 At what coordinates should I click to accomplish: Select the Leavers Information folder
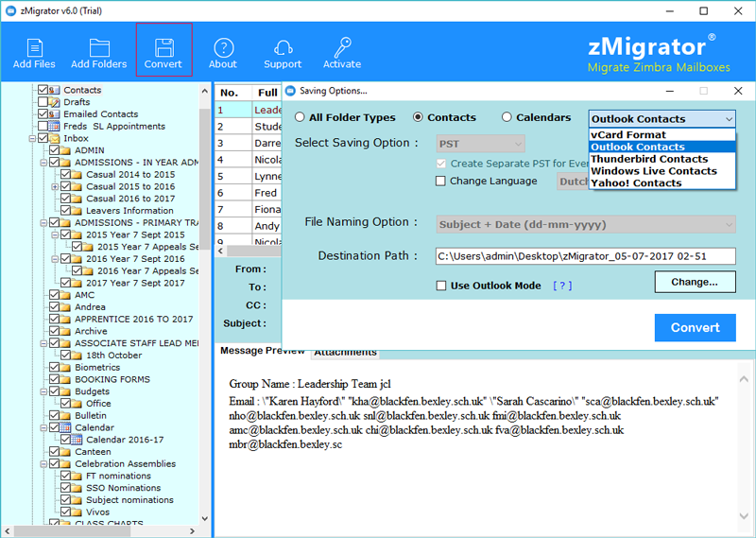[x=129, y=210]
